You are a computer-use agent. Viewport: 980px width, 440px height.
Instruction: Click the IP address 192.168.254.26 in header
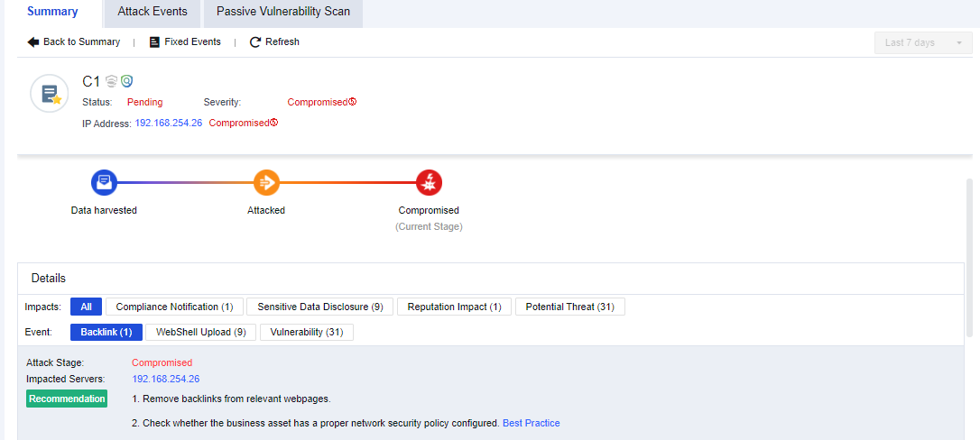point(168,124)
